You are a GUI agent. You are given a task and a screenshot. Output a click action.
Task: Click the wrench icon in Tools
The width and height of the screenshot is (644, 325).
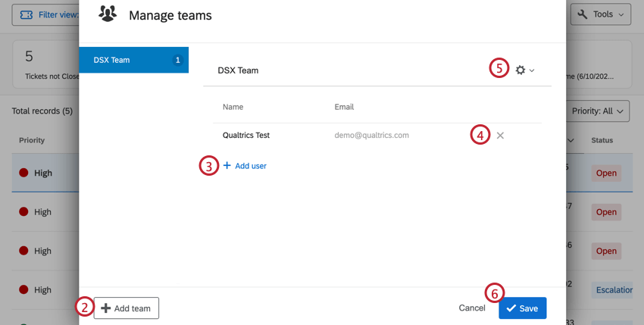[584, 14]
